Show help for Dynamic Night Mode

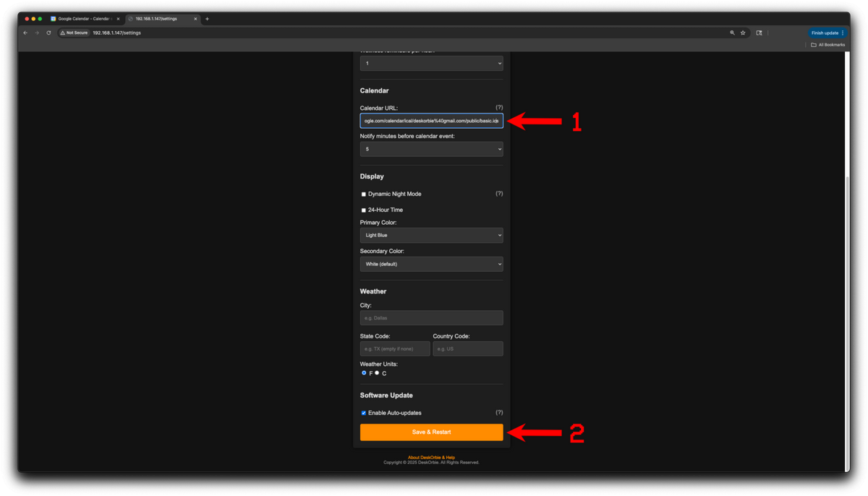coord(499,194)
